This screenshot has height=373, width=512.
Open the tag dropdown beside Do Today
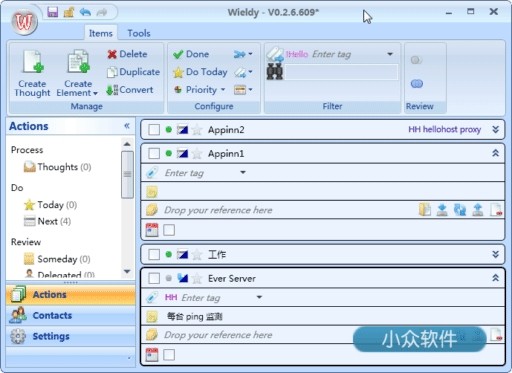point(243,72)
